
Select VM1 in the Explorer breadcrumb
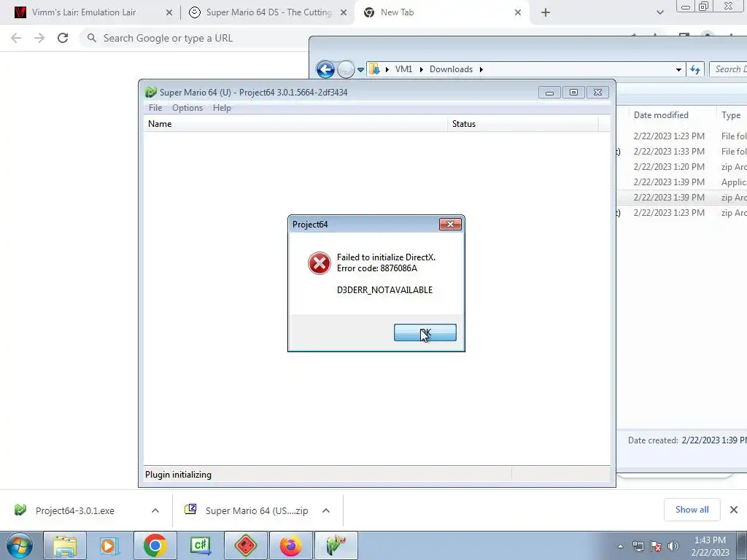[403, 69]
